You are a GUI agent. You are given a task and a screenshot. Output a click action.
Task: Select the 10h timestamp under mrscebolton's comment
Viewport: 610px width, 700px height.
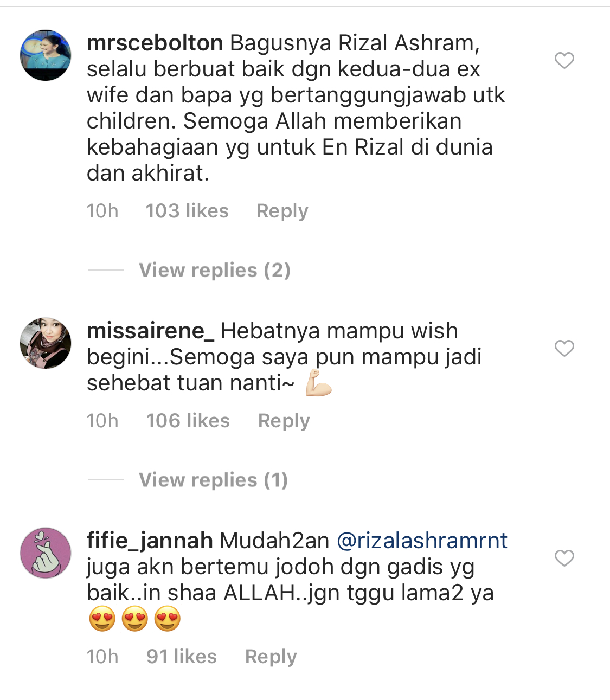tap(102, 211)
